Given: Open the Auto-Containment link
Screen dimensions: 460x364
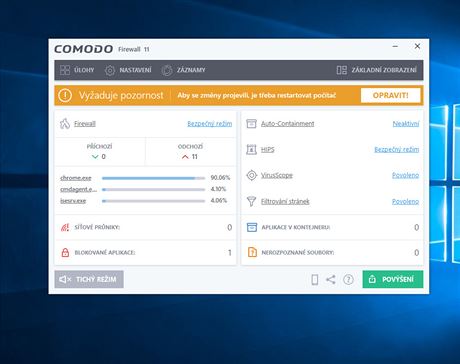Looking at the screenshot, I should point(287,124).
